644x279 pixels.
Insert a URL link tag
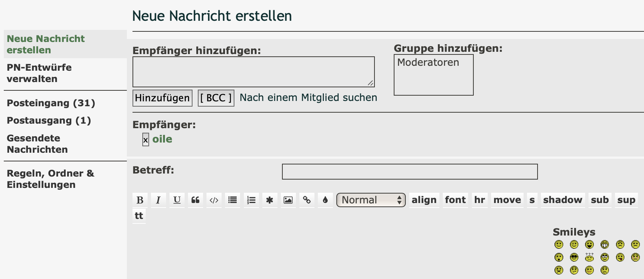tap(307, 200)
